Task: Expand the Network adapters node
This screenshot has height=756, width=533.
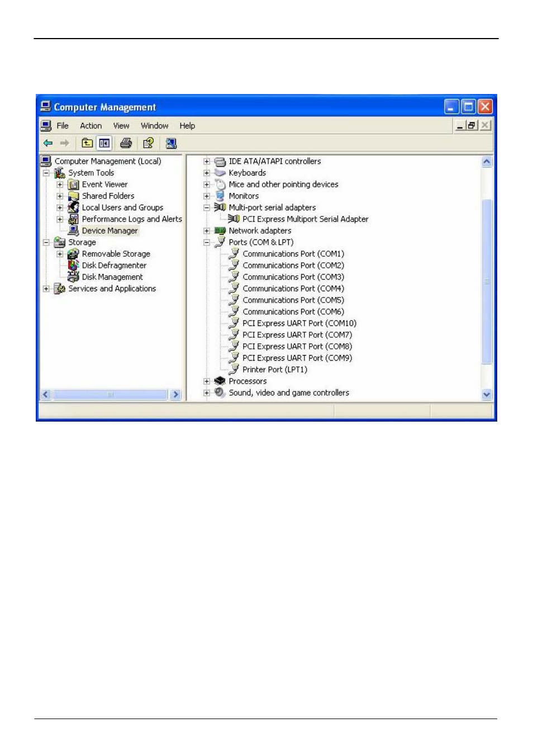Action: tap(207, 231)
